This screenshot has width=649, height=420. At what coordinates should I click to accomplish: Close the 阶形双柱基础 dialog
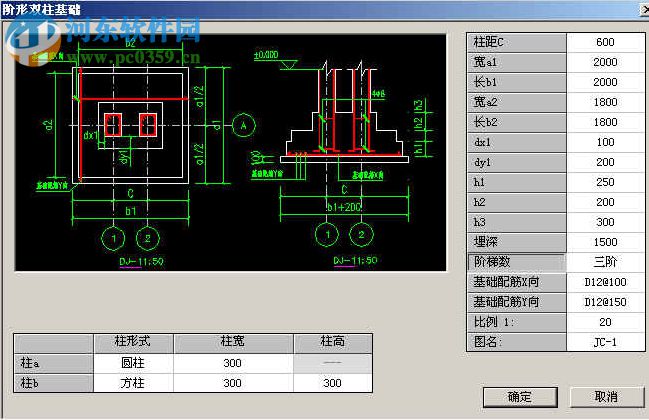(644, 9)
